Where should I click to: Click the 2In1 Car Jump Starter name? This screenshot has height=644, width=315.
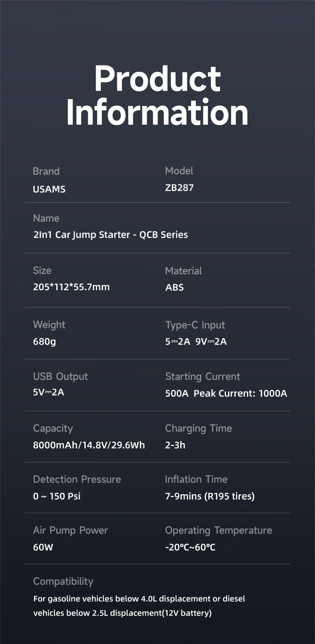[x=110, y=235]
